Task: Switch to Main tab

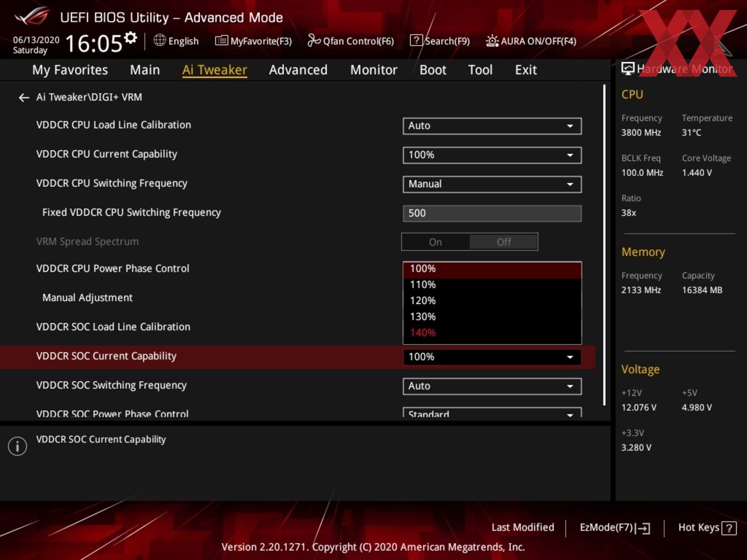Action: 145,70
